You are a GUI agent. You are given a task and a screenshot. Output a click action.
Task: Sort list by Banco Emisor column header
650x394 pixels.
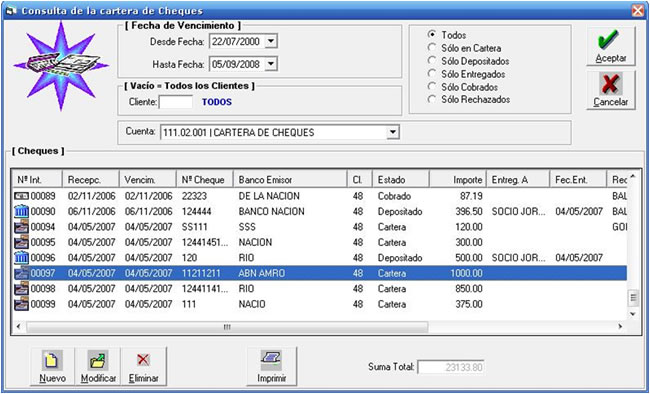pos(290,180)
